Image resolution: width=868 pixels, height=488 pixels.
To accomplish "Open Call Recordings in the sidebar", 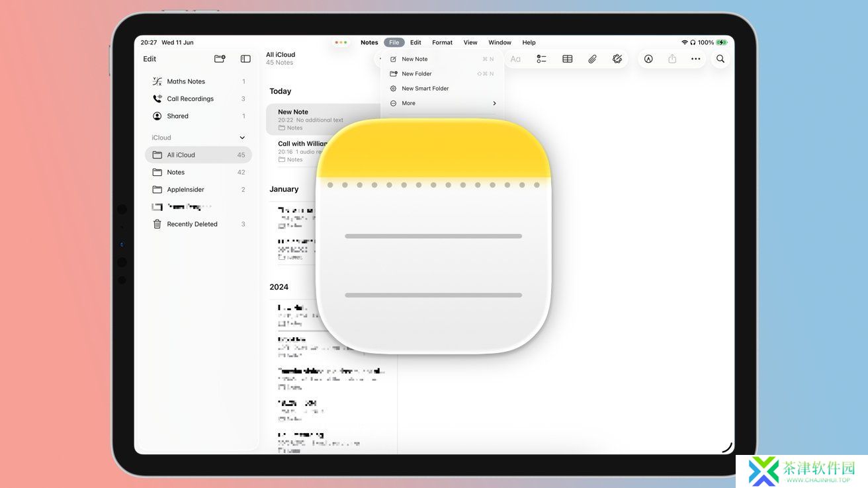I will [198, 99].
